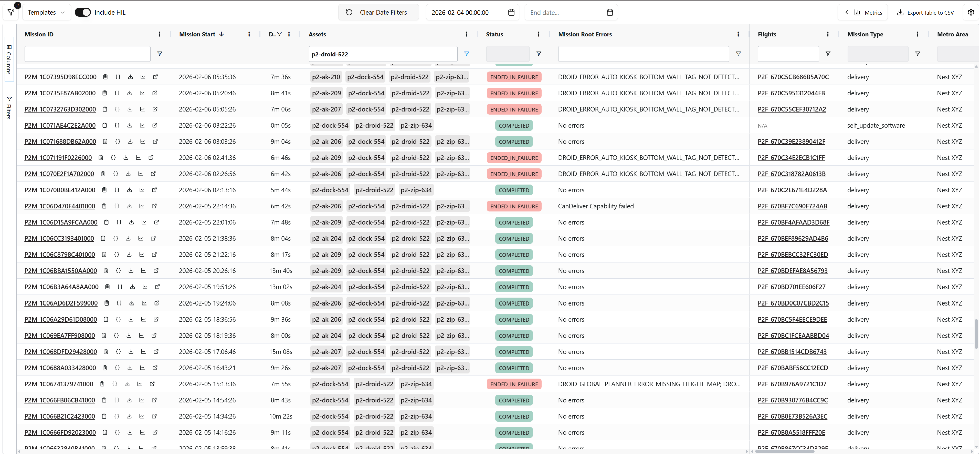The width and height of the screenshot is (980, 456).
Task: Open the Flights column menu
Action: [828, 34]
